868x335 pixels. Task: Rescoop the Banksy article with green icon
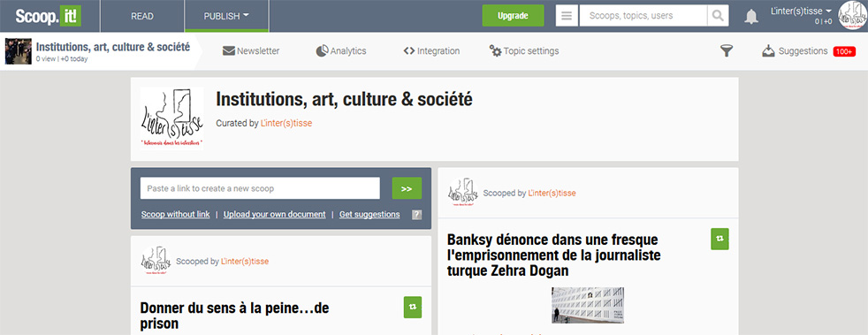click(720, 239)
